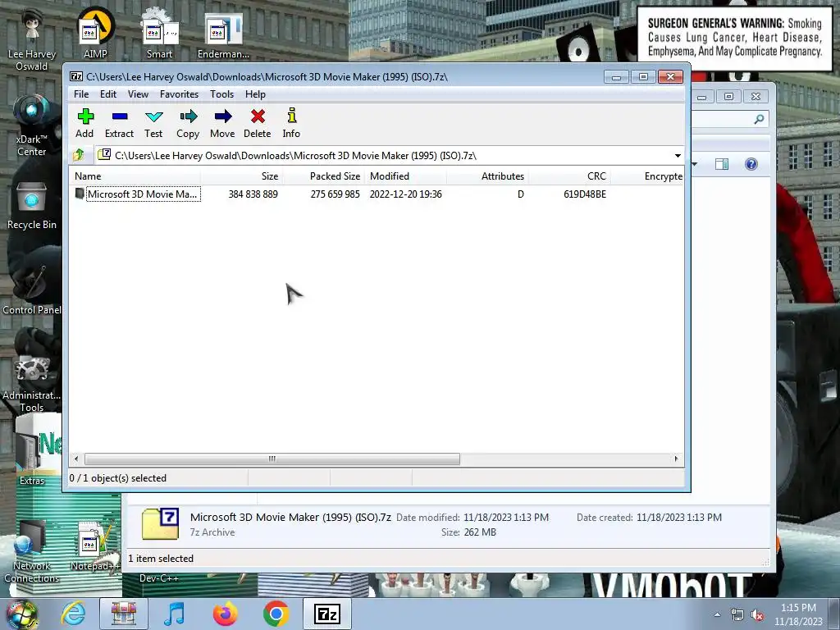The image size is (840, 630).
Task: Open the music note taskbar app
Action: pos(174,614)
